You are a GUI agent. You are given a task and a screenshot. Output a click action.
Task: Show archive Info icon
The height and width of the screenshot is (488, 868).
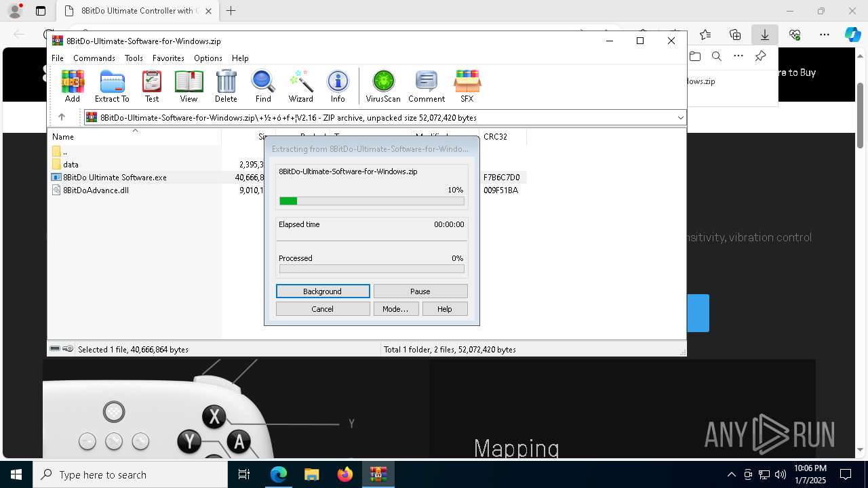pos(338,86)
